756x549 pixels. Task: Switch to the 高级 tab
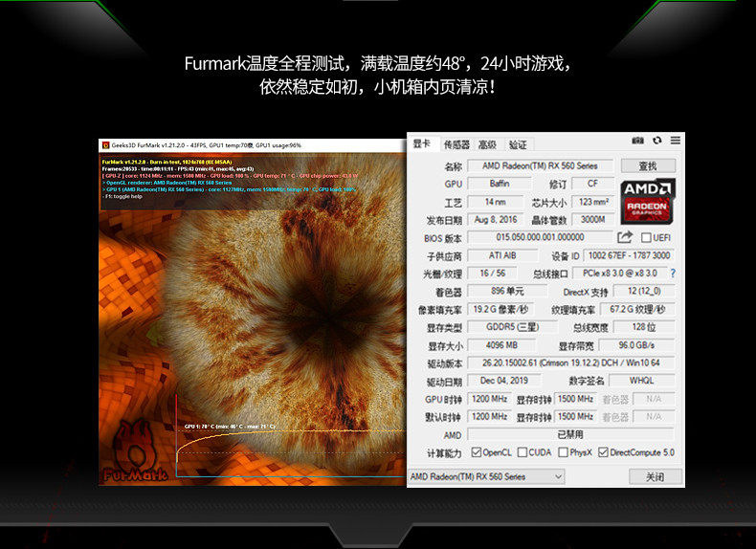[487, 144]
